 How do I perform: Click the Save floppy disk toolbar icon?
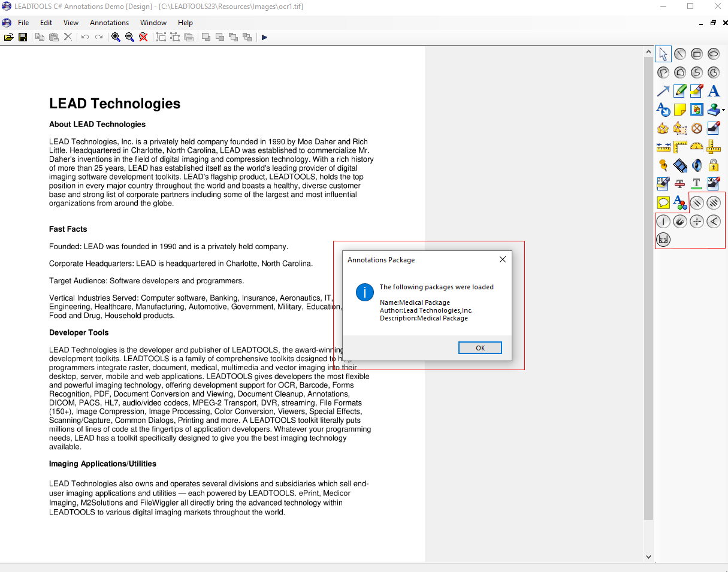[x=23, y=37]
